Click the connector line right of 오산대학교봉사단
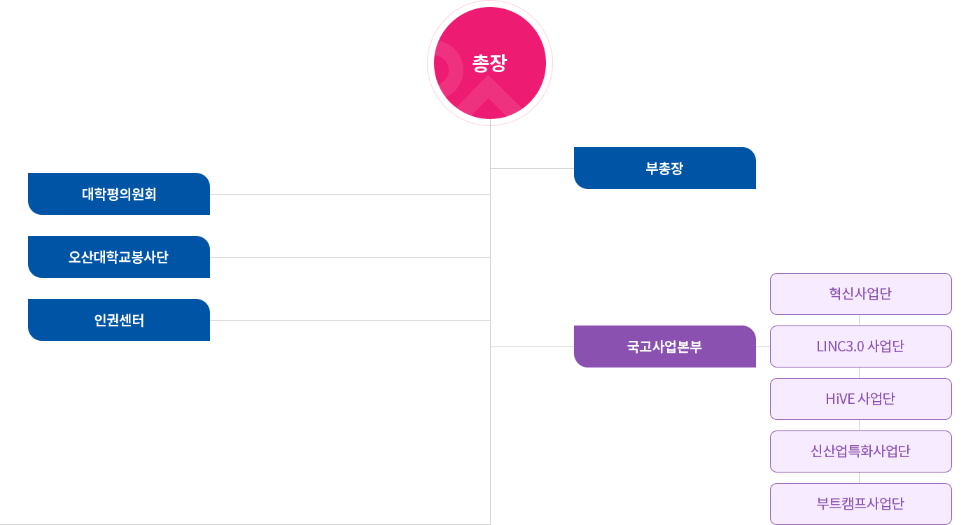 [350, 257]
